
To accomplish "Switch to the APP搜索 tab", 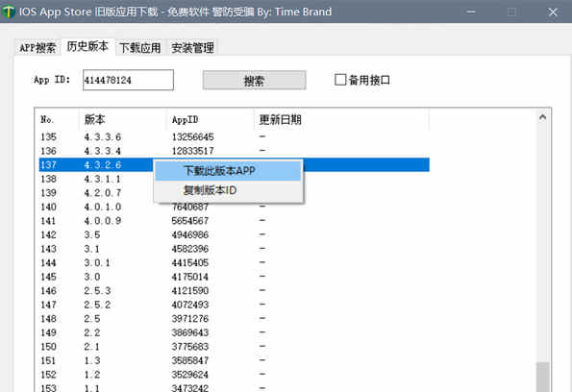I will click(x=37, y=47).
